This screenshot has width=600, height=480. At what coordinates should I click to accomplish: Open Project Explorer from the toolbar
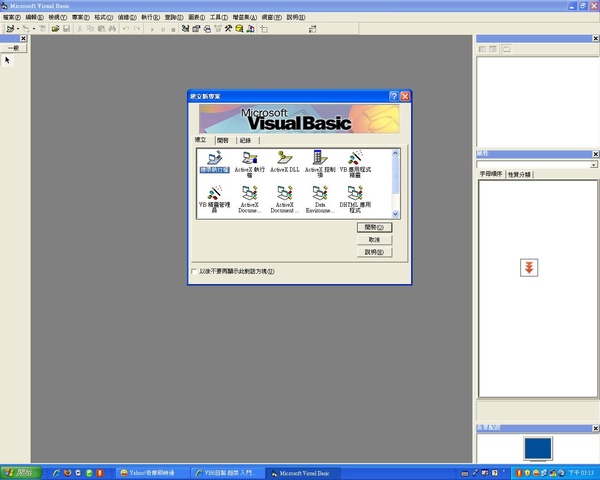[x=186, y=29]
